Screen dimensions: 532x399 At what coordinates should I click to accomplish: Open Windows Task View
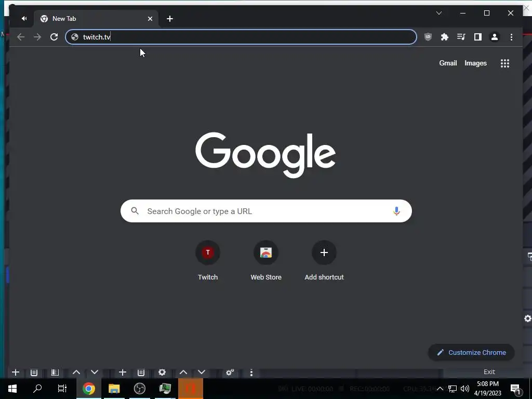pyautogui.click(x=62, y=389)
